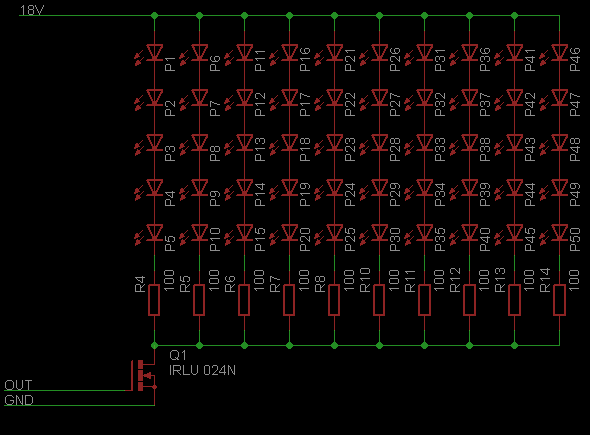Click the P40 designator text
The height and width of the screenshot is (435, 590).
[485, 240]
